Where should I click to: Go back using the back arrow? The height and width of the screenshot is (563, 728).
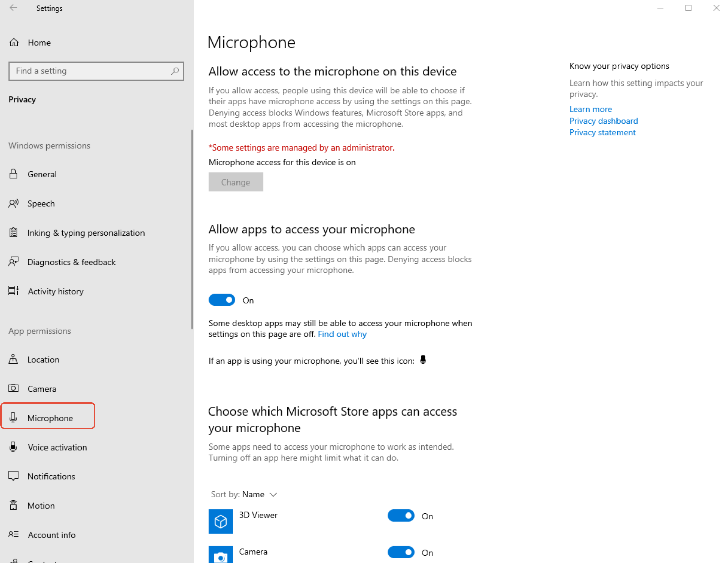pos(13,8)
